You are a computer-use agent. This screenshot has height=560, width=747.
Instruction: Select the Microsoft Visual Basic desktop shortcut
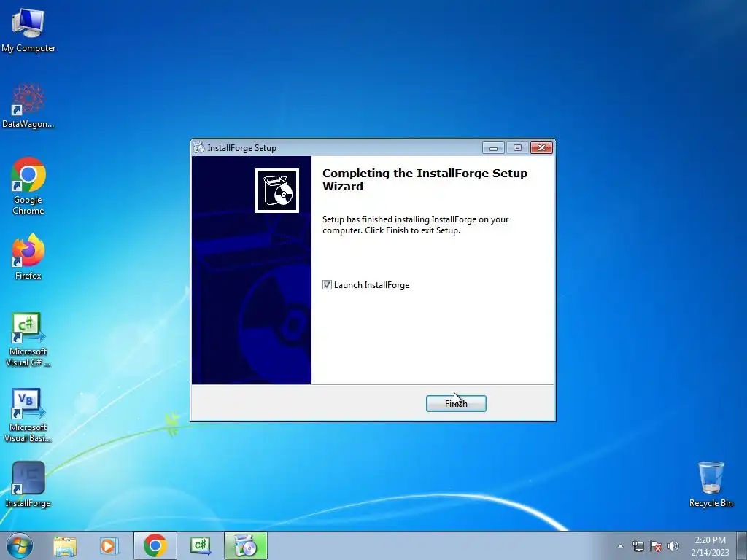(x=28, y=415)
